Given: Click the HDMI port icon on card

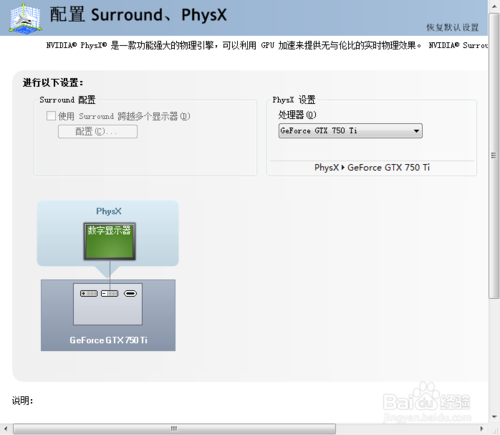Looking at the screenshot, I should point(130,293).
